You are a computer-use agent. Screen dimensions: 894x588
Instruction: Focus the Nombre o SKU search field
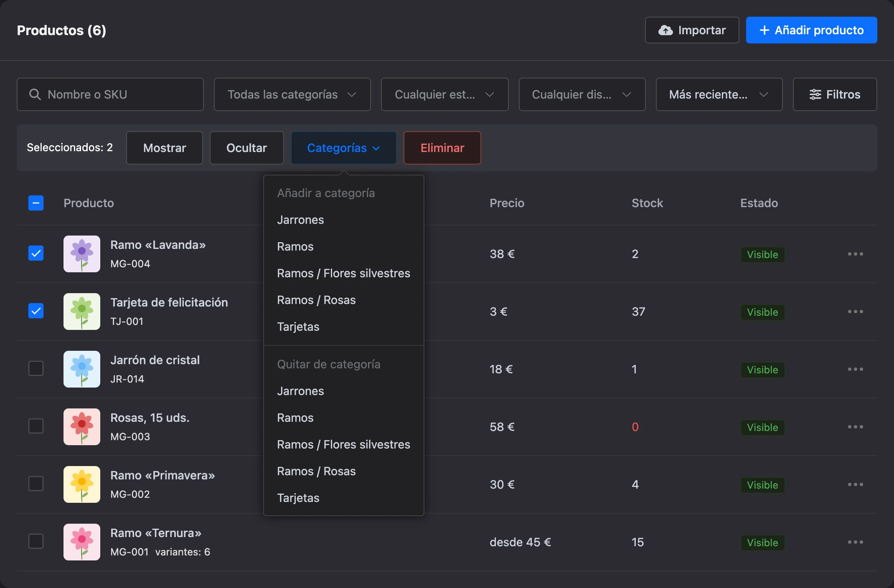pos(110,94)
